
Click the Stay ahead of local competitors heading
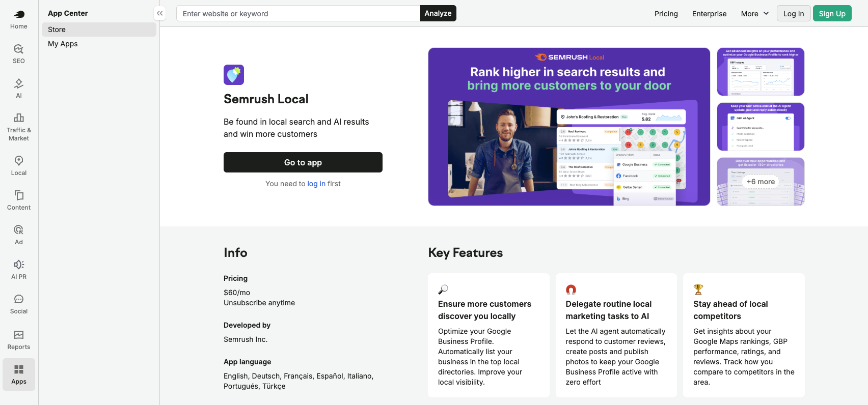[x=730, y=310]
